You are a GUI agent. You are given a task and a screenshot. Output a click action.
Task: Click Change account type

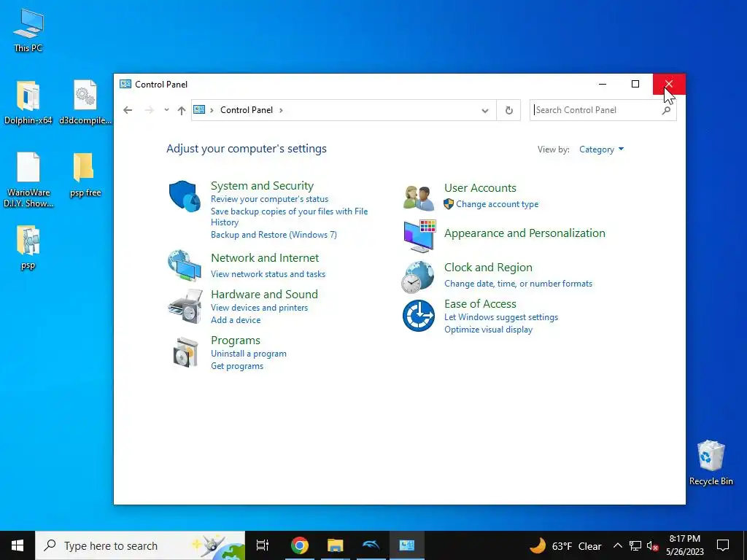tap(497, 204)
